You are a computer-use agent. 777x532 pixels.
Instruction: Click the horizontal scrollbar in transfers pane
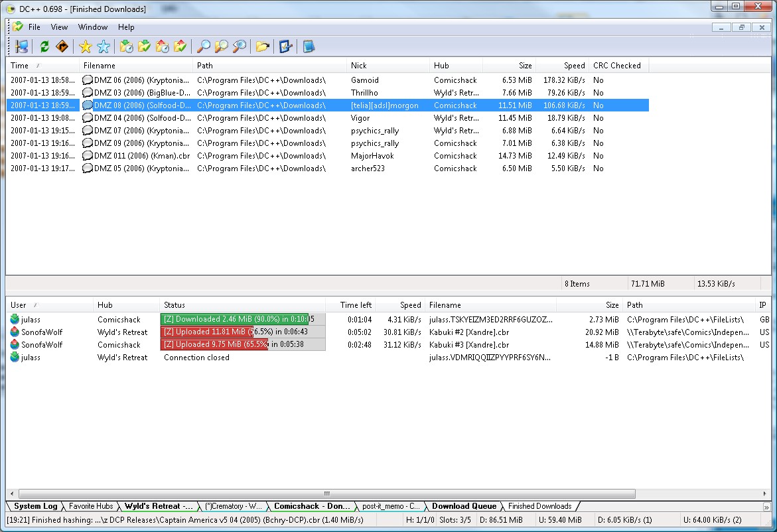(x=325, y=494)
